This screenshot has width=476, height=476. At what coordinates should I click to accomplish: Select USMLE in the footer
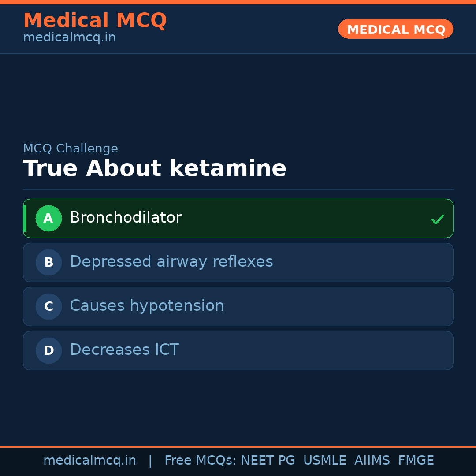[x=324, y=461]
